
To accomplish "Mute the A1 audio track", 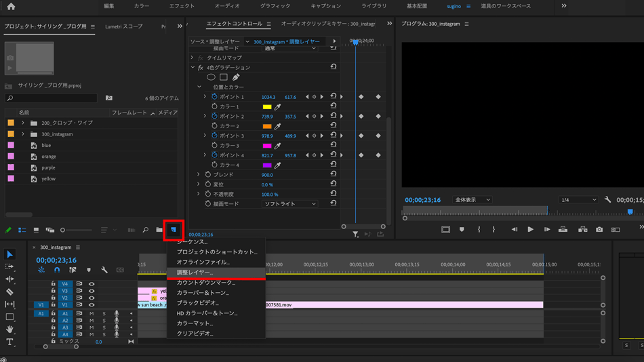I will (x=92, y=314).
